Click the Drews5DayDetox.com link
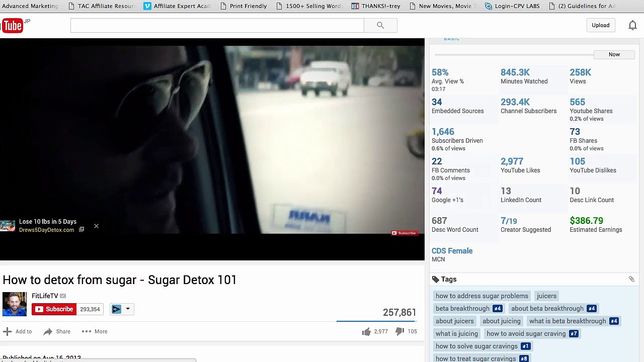Viewport: 644px width, 362px height. [x=46, y=230]
